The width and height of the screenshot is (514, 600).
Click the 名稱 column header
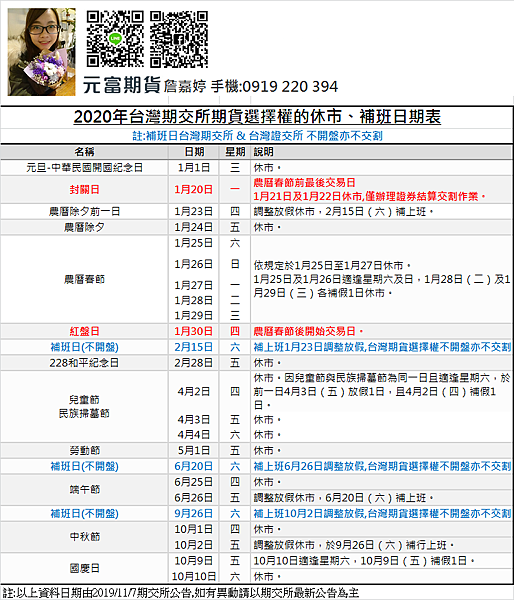click(x=84, y=152)
